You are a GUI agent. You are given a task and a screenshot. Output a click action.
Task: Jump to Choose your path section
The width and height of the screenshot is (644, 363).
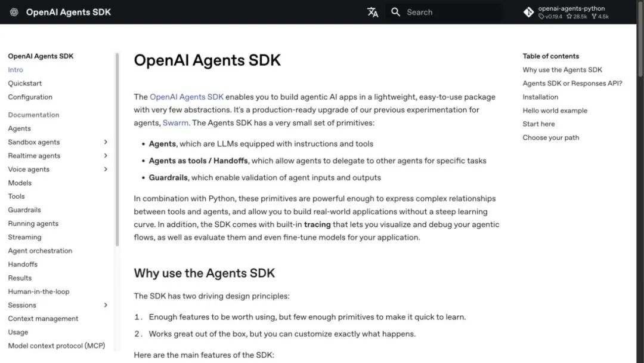tap(551, 138)
